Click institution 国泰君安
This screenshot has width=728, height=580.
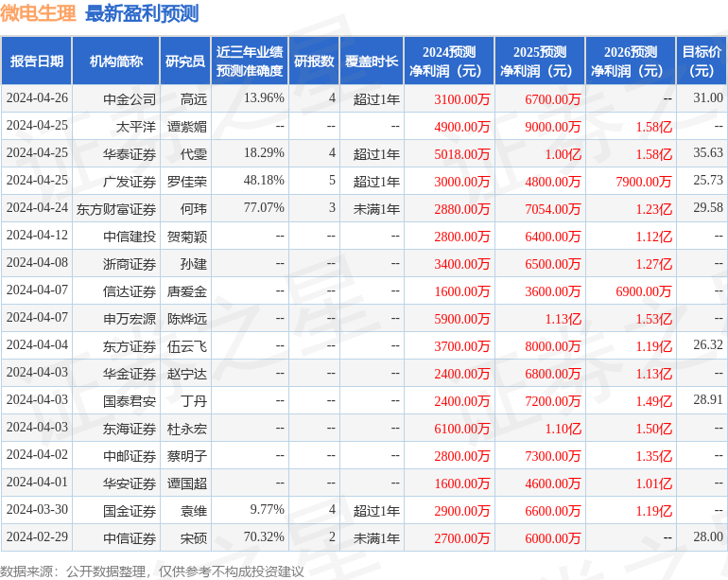pos(130,400)
